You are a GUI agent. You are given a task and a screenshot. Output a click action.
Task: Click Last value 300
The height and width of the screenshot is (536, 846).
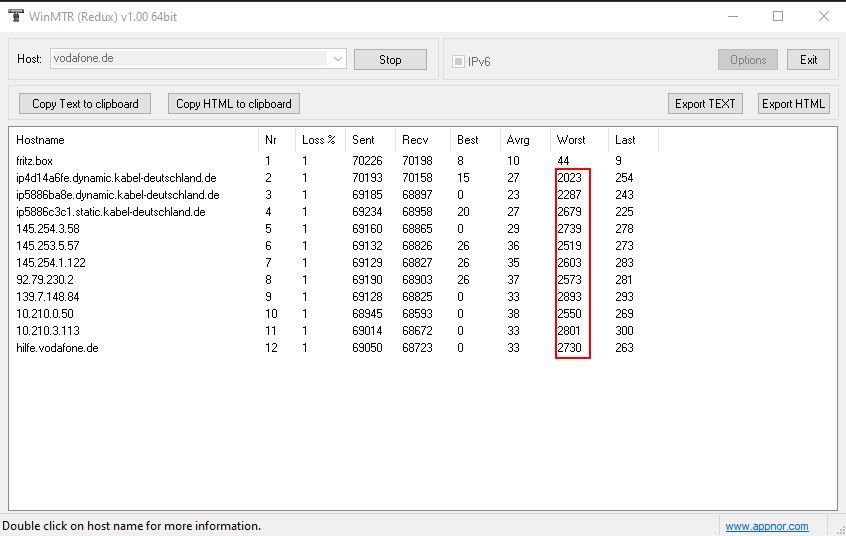point(624,331)
